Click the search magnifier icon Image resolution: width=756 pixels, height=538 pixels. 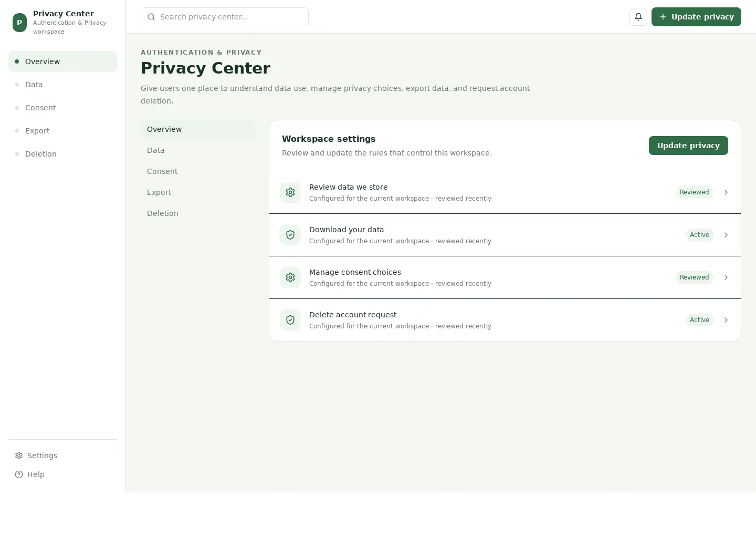(151, 17)
